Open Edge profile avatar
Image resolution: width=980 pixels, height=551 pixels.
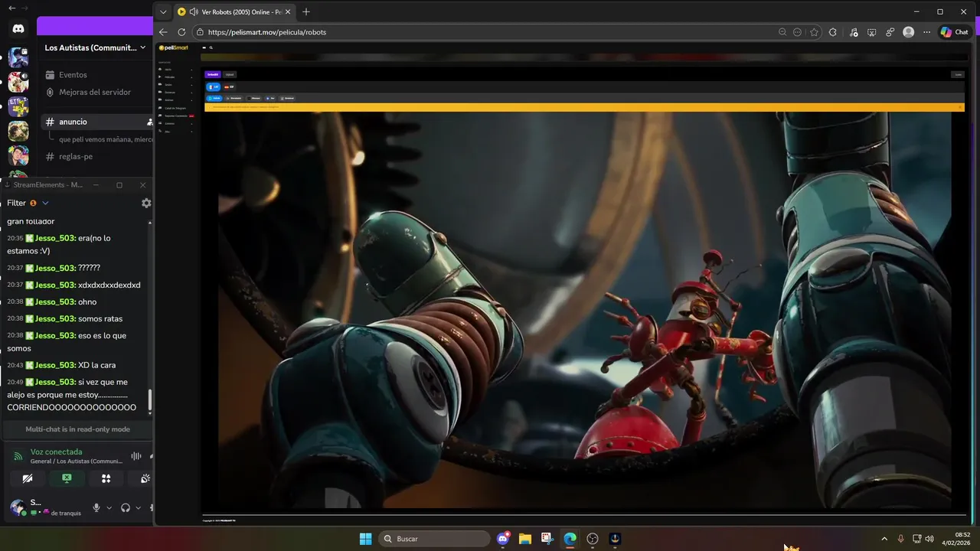tap(909, 32)
